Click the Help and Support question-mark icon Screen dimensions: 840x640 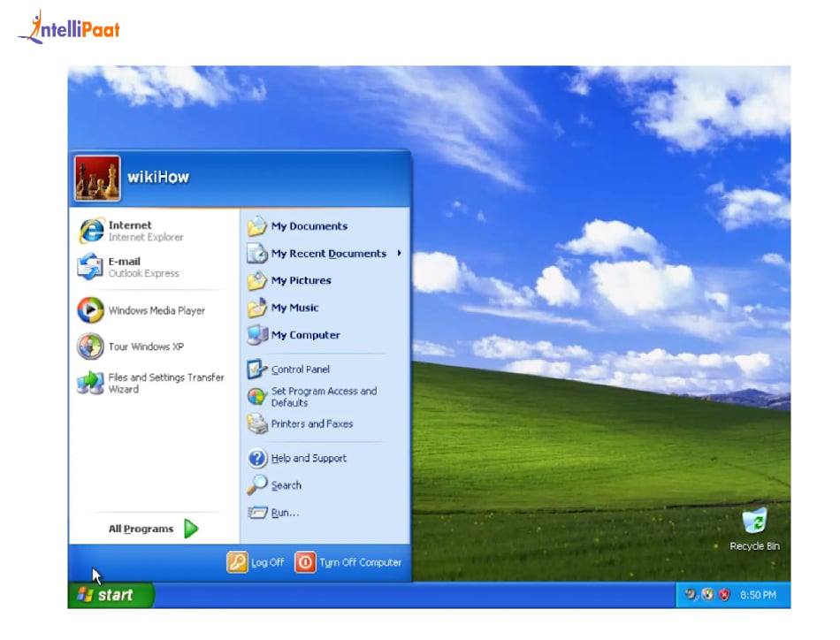pyautogui.click(x=257, y=458)
